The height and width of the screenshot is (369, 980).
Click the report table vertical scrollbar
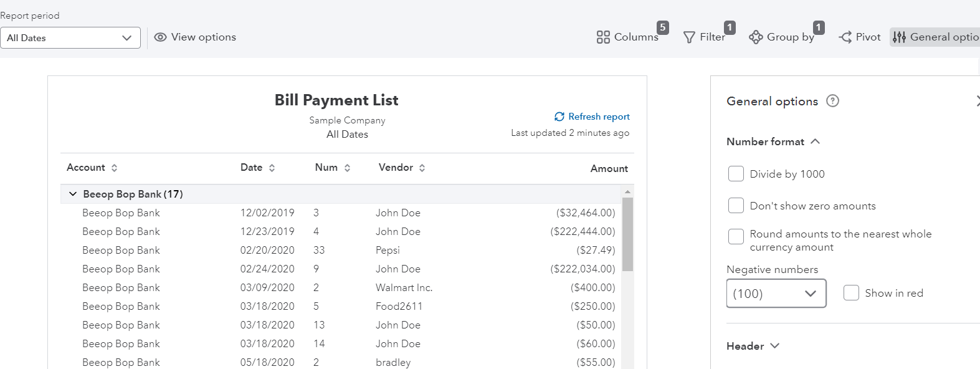pyautogui.click(x=627, y=234)
